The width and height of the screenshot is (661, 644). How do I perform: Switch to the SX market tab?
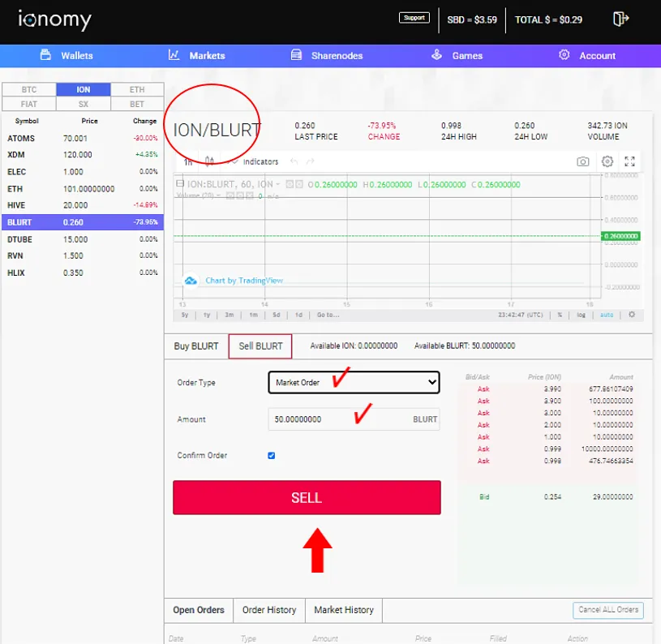(x=84, y=104)
